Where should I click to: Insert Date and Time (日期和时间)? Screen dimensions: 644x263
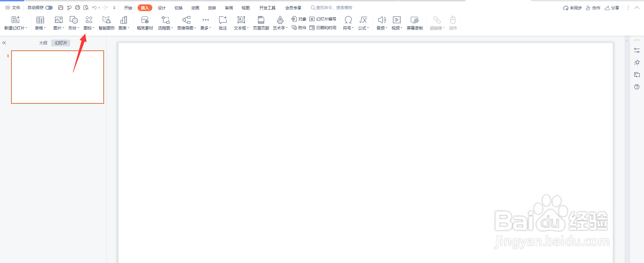click(x=323, y=28)
